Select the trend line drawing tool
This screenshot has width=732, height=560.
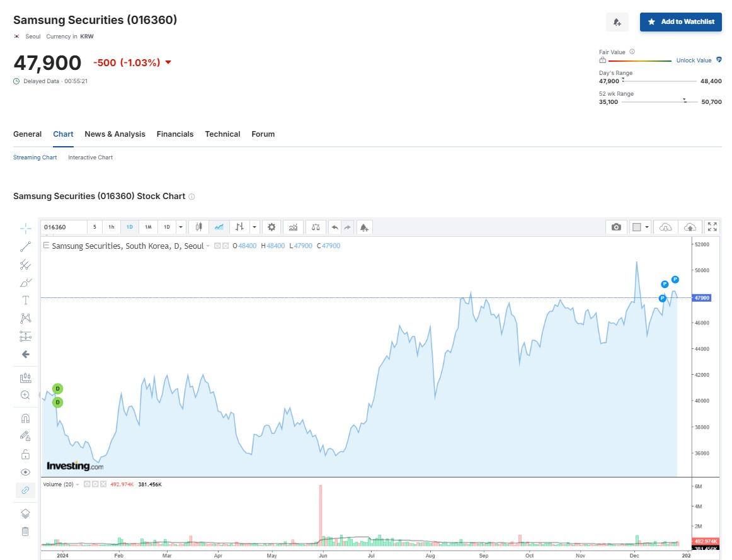tap(26, 247)
